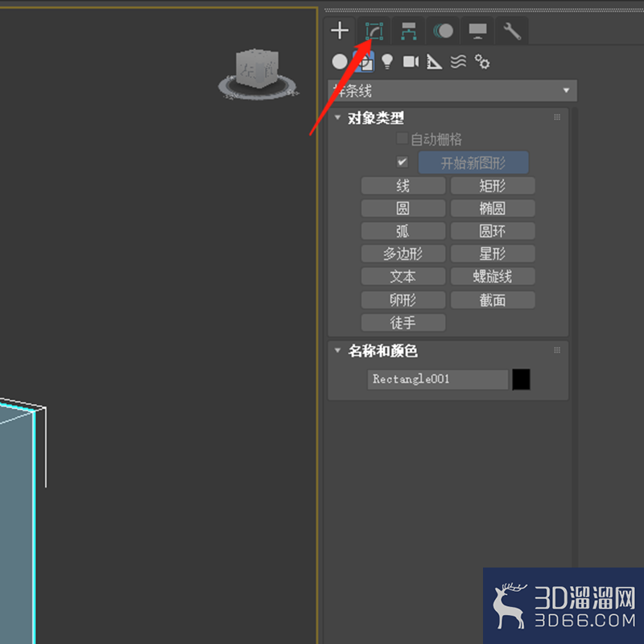Uncheck the 开始新图形 checkbox
644x644 pixels.
[x=402, y=162]
